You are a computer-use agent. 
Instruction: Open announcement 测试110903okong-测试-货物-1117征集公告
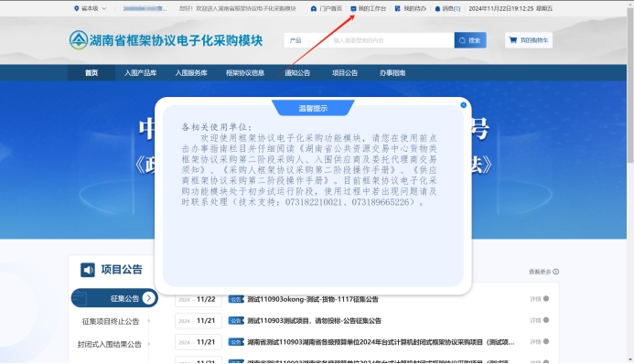(313, 299)
